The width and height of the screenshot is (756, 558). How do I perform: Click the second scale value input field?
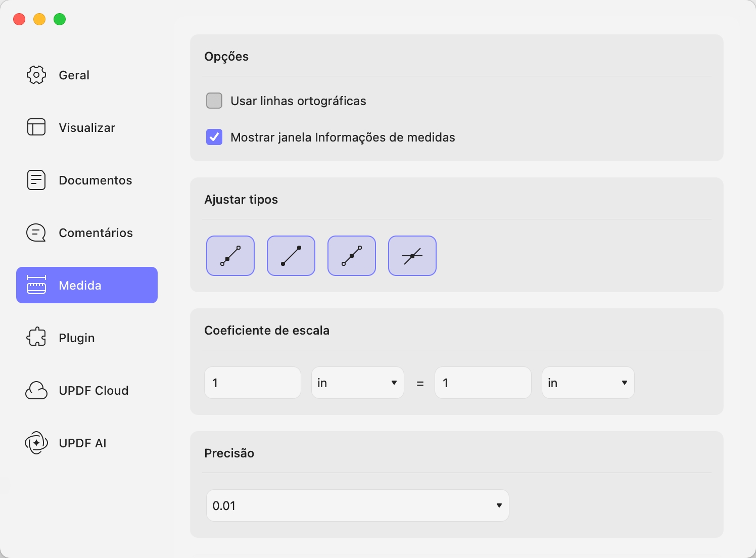(483, 383)
